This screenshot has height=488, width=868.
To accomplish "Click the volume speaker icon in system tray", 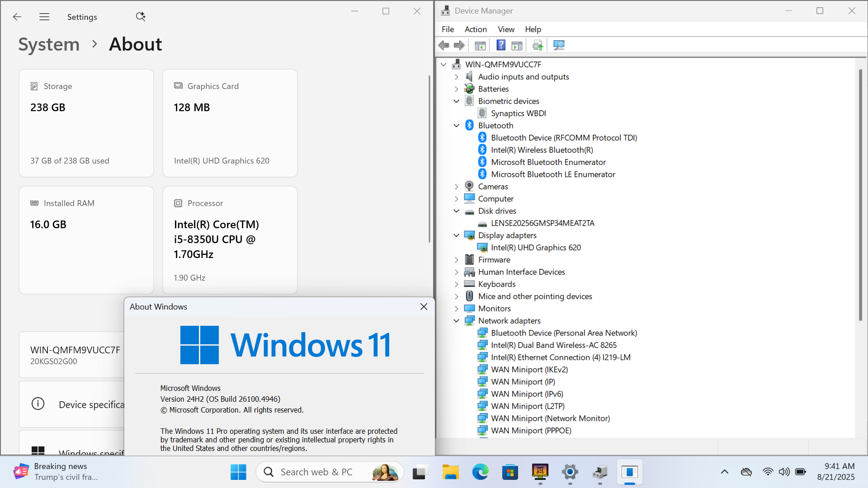I will [x=784, y=472].
